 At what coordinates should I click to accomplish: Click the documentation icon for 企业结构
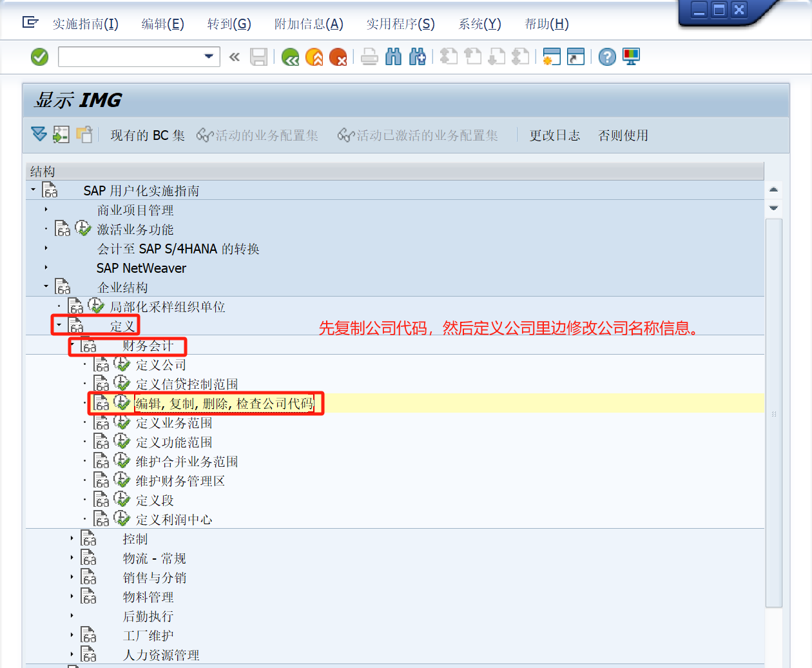(x=63, y=286)
